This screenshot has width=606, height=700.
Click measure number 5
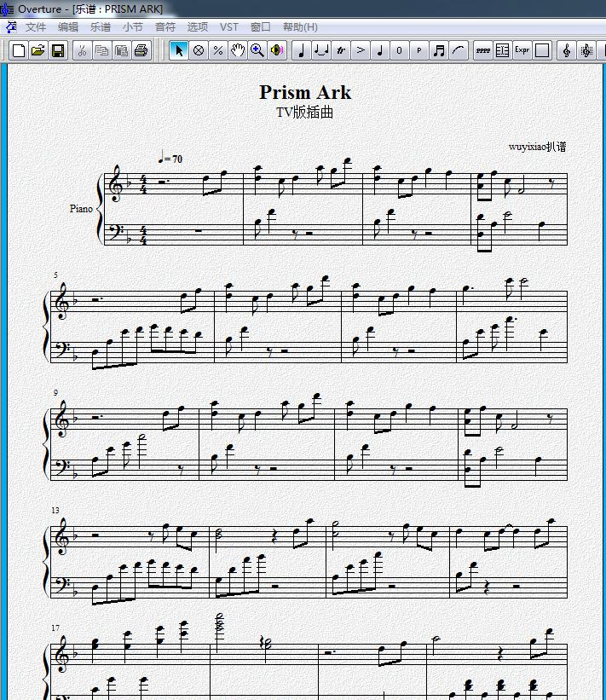coord(55,275)
